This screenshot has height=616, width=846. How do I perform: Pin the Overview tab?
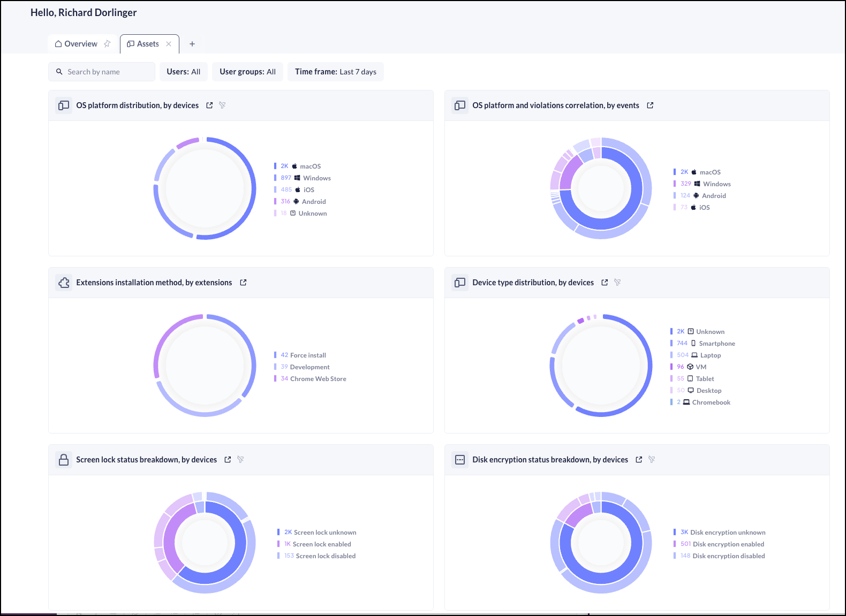[x=107, y=44]
